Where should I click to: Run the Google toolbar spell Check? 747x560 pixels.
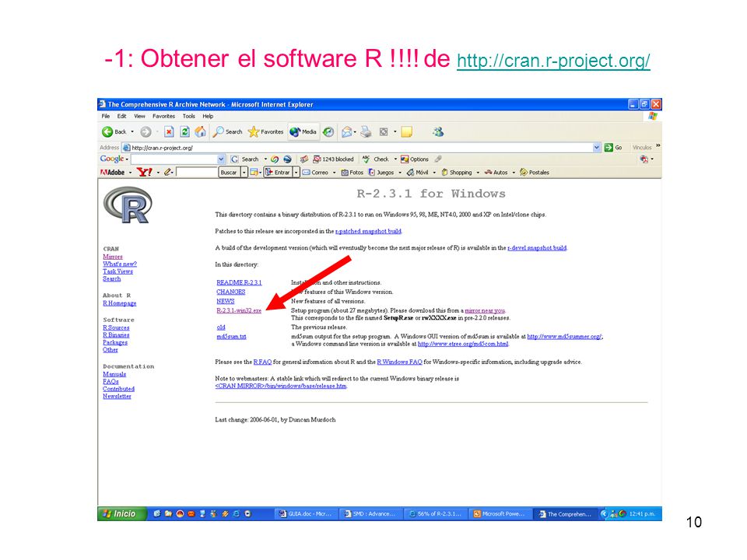pos(375,159)
